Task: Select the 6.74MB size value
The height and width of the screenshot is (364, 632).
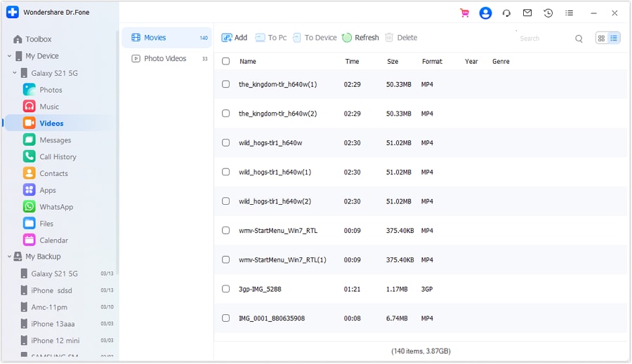Action: [397, 318]
